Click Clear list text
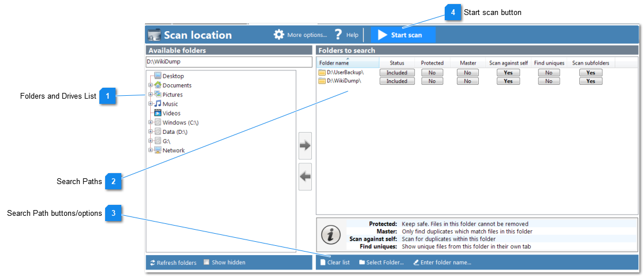 pos(338,263)
